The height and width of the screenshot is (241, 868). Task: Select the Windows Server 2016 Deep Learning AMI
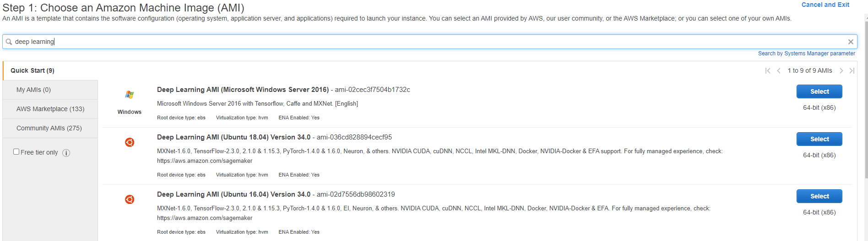[x=819, y=91]
